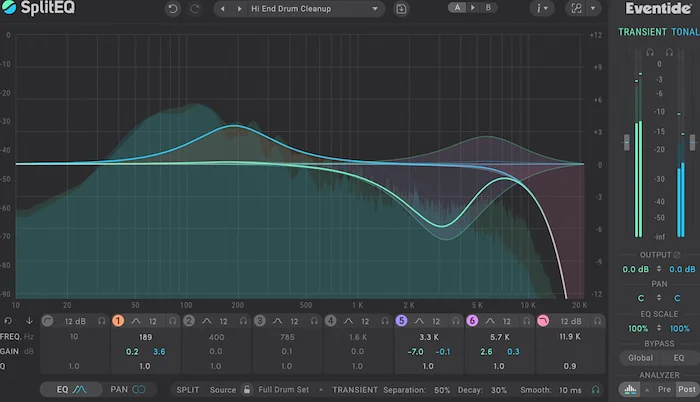Set analyzer to Post
This screenshot has height=402, width=700.
pos(687,389)
